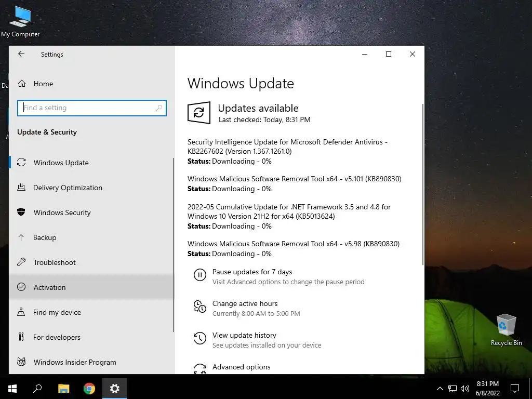Viewport: 532px width, 399px height.
Task: Click the Windows Insider Program cat icon
Action: click(21, 362)
